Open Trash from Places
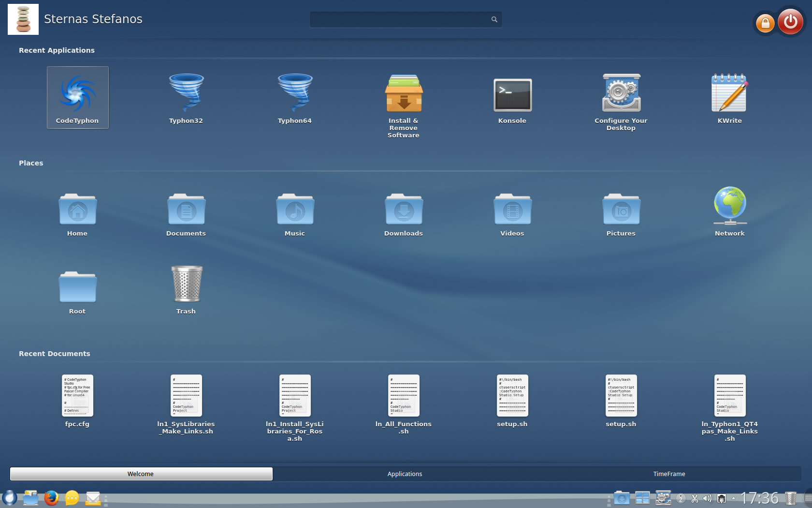Viewport: 812px width, 508px height. tap(186, 289)
